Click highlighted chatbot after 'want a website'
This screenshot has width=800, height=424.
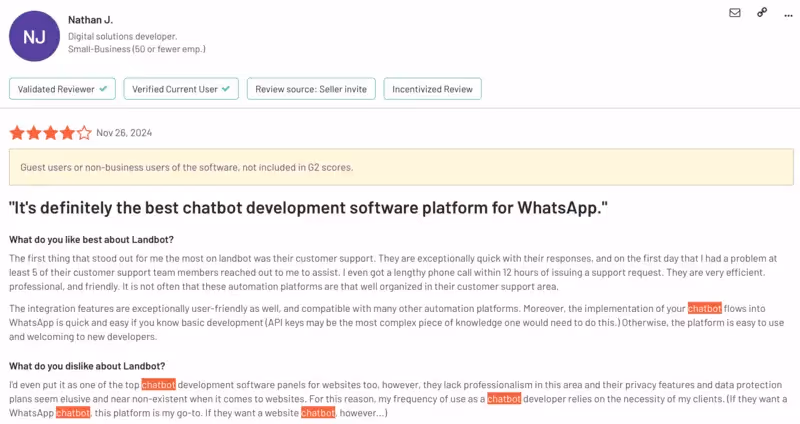click(318, 412)
